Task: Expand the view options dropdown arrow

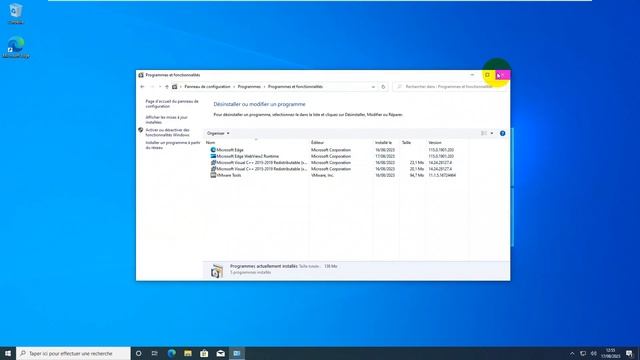Action: [x=491, y=133]
